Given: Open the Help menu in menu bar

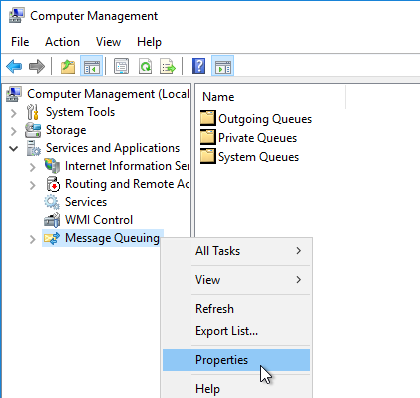Looking at the screenshot, I should pos(149,42).
